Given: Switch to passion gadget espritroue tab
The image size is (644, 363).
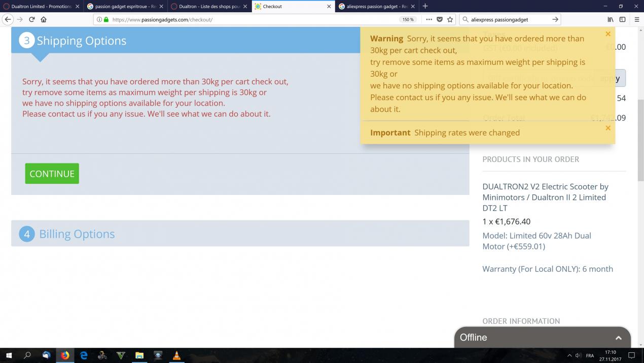Looking at the screenshot, I should coord(126,7).
